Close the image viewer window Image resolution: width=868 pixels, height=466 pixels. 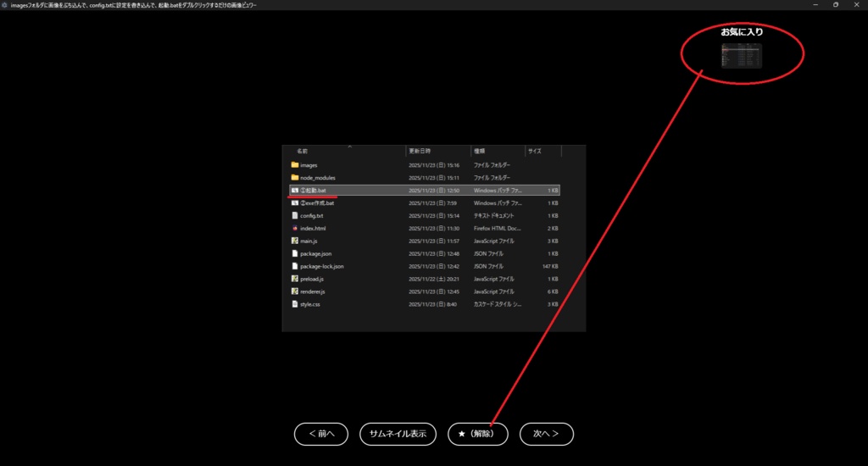pyautogui.click(x=857, y=5)
